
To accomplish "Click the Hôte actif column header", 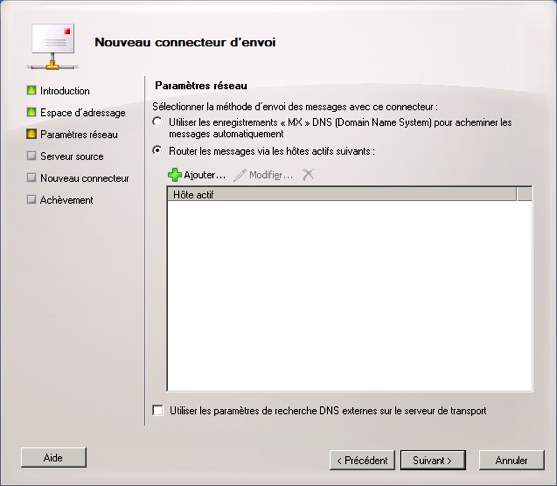I will point(342,194).
